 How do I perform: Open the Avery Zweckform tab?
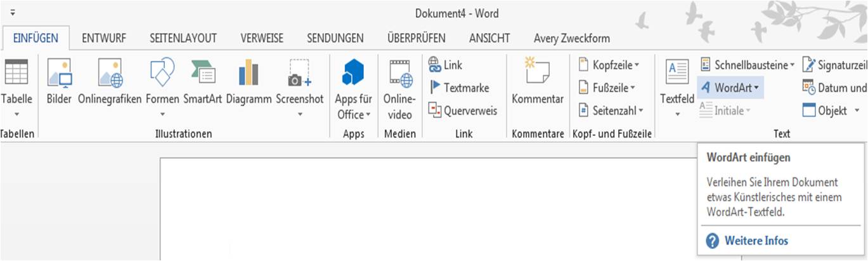pos(572,39)
